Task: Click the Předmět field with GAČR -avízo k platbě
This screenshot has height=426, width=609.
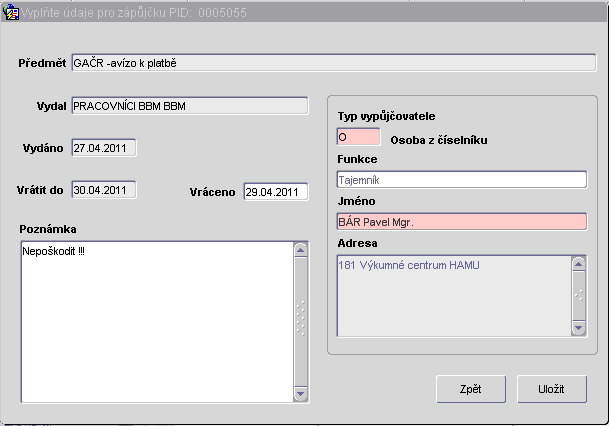Action: (334, 63)
